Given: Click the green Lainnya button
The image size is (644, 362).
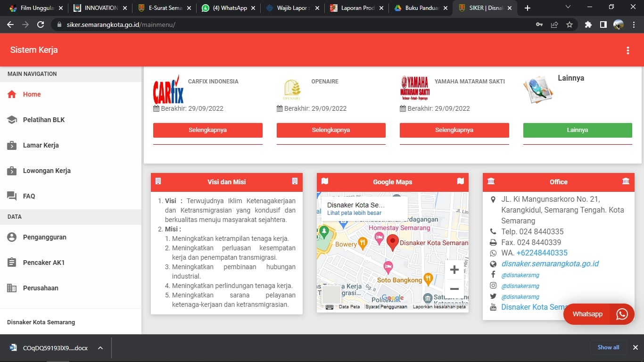Looking at the screenshot, I should pos(577,130).
